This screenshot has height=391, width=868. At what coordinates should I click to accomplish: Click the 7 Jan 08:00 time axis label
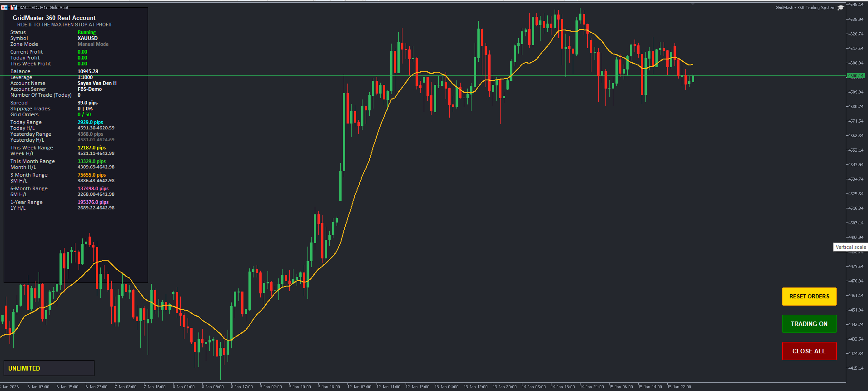click(126, 387)
